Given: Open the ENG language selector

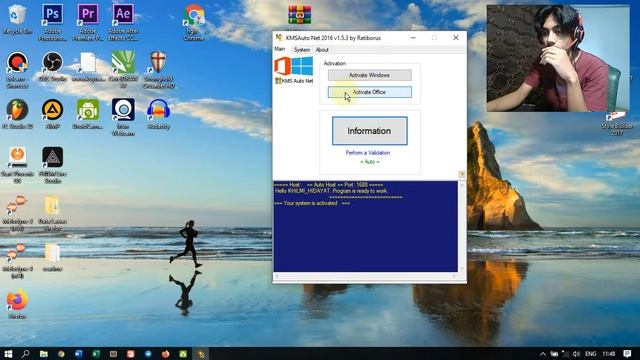Looking at the screenshot, I should 590,354.
